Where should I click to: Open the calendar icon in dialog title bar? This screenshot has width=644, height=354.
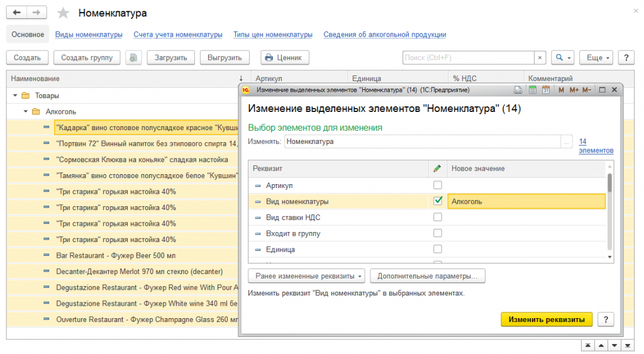click(x=545, y=91)
